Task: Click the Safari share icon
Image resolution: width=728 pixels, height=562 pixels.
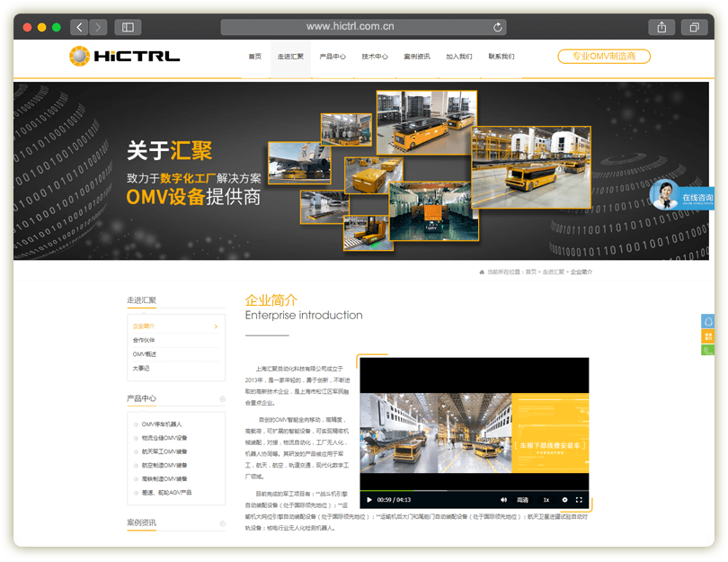Action: tap(661, 27)
